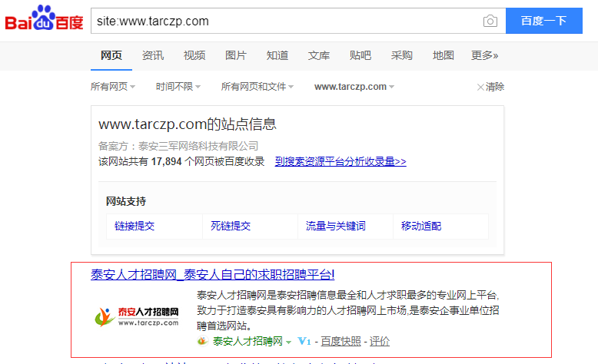The width and height of the screenshot is (598, 364).
Task: Expand the 时间不限 time filter dropdown
Action: click(178, 87)
